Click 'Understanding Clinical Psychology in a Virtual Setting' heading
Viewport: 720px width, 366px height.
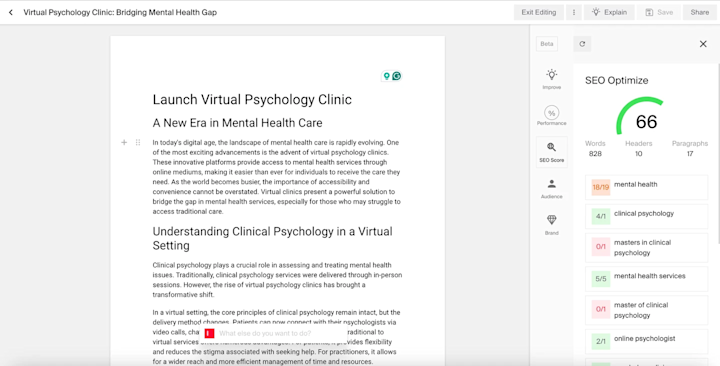[x=273, y=238]
